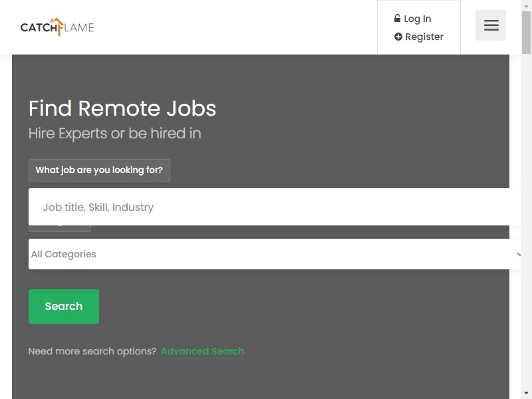Open the Log In page

point(418,19)
